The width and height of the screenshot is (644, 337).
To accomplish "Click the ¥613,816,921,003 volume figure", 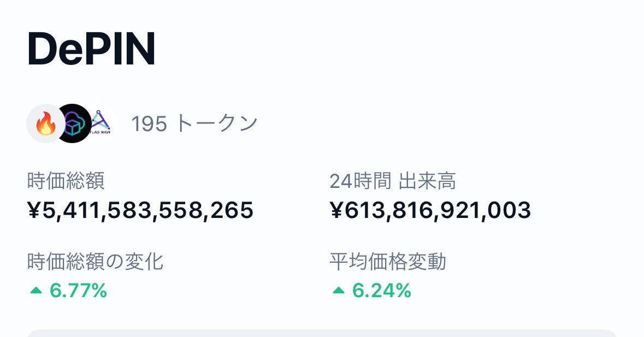I will (x=430, y=210).
